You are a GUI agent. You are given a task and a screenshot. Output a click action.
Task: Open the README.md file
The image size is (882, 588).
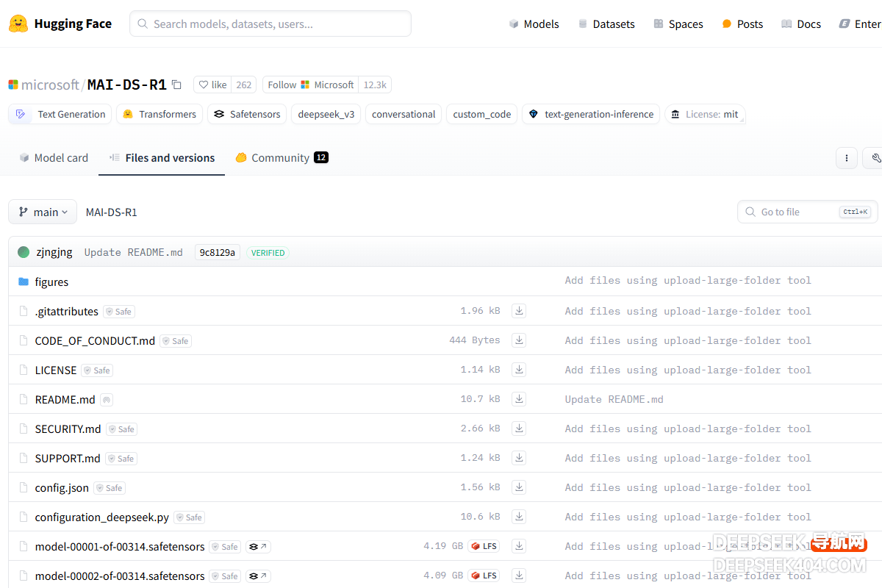(x=65, y=399)
